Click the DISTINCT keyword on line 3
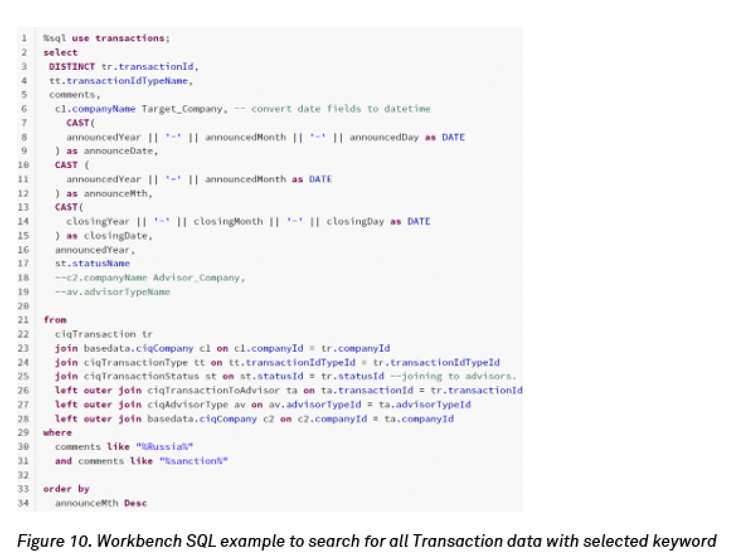Screen dimensions: 741x560 point(72,67)
